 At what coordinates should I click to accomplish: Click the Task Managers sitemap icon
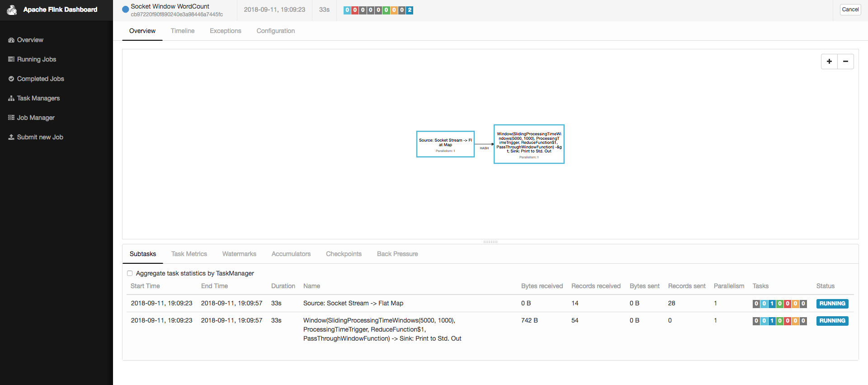(11, 98)
